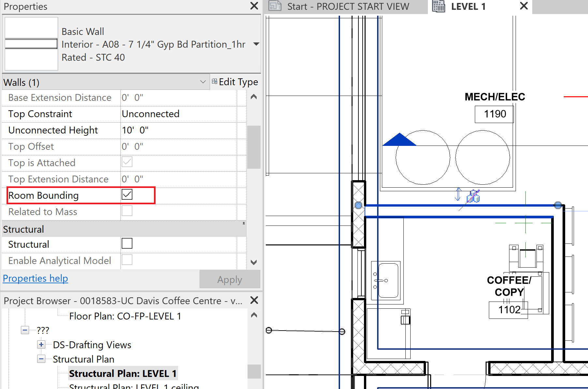
Task: Click the left blue wall end grip
Action: [358, 205]
